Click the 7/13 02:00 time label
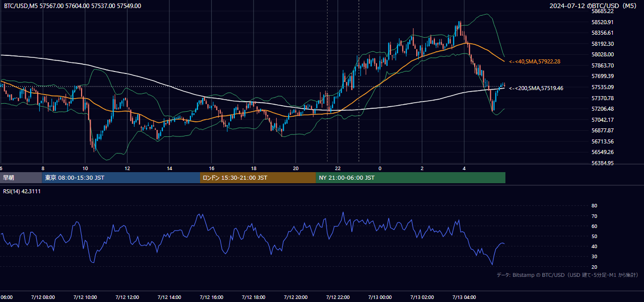This screenshot has height=302, width=644. coord(422,297)
